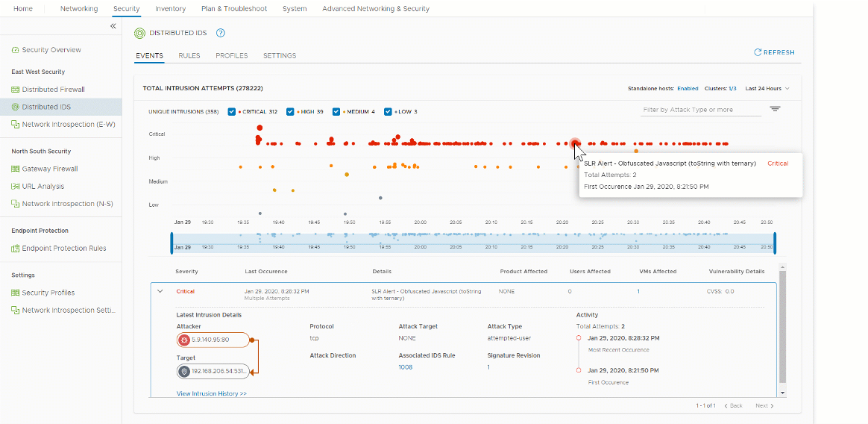Collapse the left sidebar with the double-chevron icon
This screenshot has width=868, height=424.
113,26
